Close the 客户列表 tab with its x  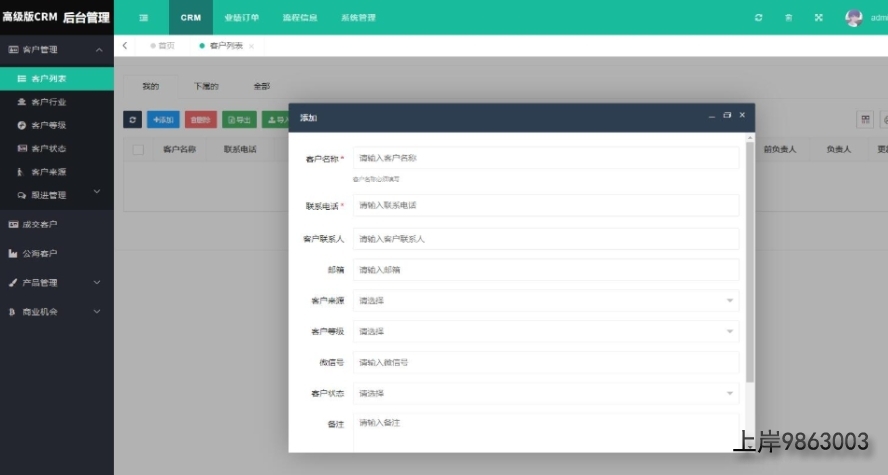251,46
